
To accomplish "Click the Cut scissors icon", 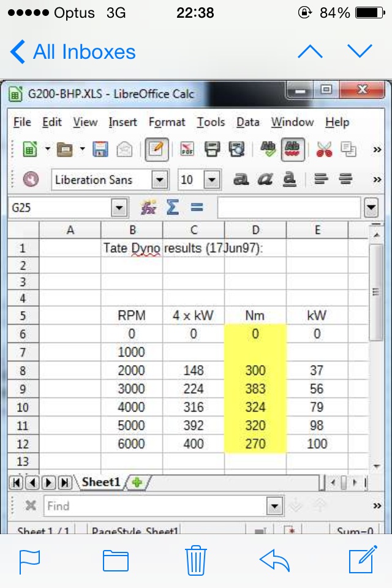I will (x=323, y=149).
